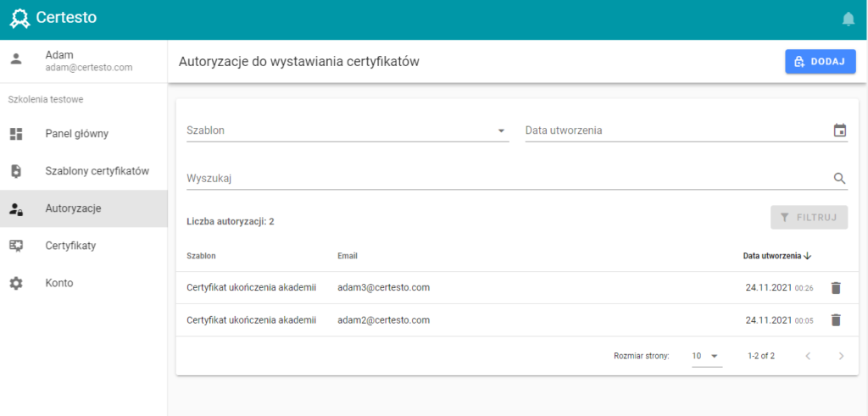Click the search magnifier icon
The image size is (868, 416).
point(840,178)
